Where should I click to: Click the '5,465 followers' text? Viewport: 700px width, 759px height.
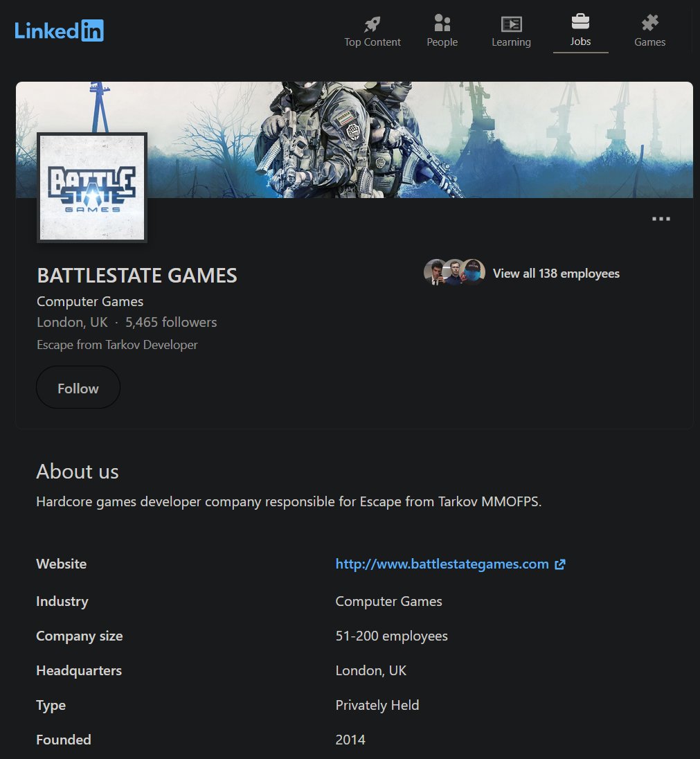coord(171,323)
